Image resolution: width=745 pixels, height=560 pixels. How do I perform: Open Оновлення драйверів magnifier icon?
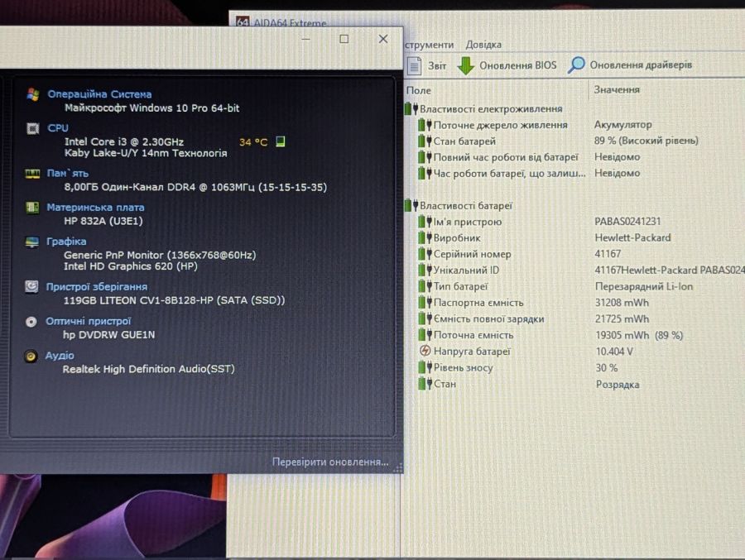576,65
